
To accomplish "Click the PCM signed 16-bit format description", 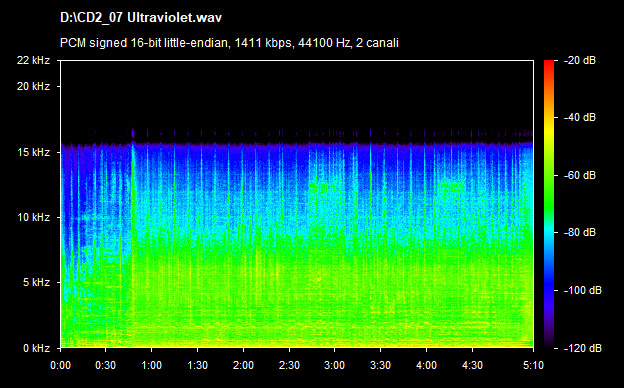I will click(x=229, y=43).
